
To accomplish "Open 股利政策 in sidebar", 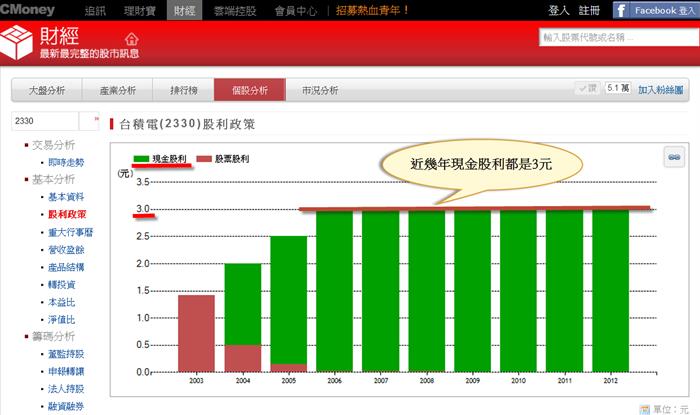I will coord(67,214).
